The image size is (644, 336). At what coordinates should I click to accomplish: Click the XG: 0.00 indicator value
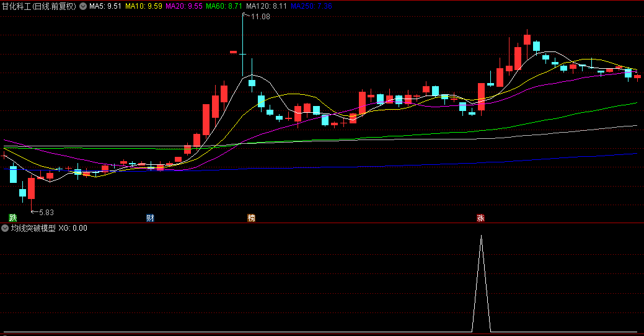click(73, 228)
